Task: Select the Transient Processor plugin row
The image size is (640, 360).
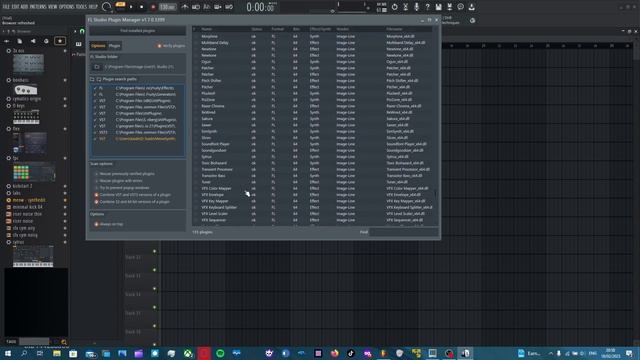Action: [x=312, y=169]
